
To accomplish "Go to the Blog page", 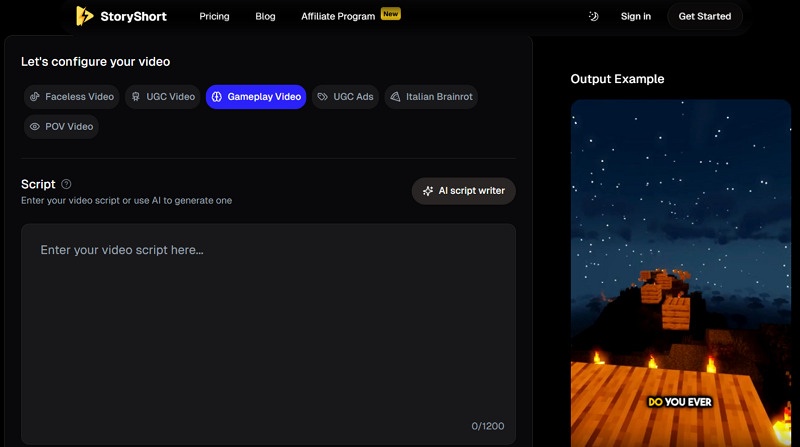I will (x=265, y=16).
